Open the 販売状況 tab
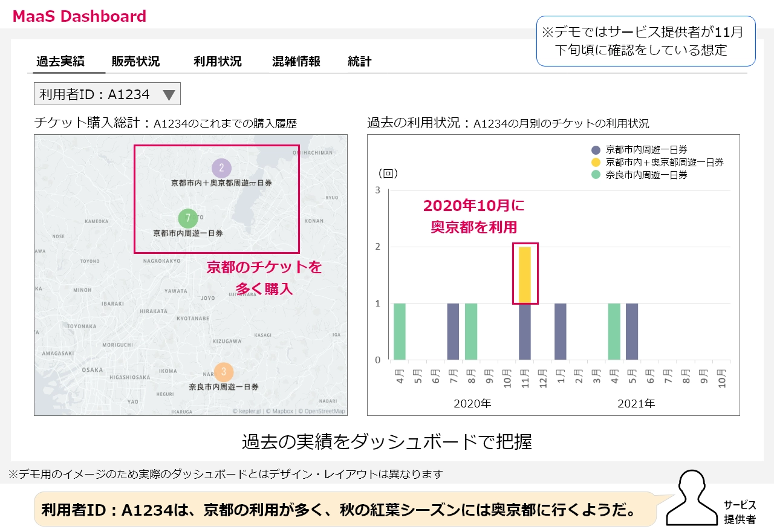The image size is (774, 532). (x=135, y=62)
